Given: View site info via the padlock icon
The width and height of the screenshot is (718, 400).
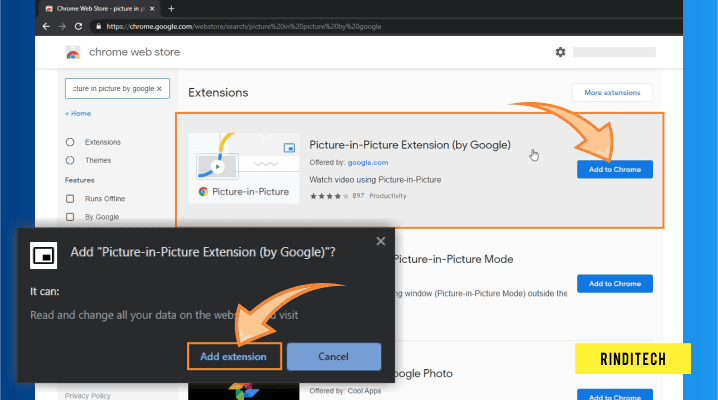Looking at the screenshot, I should click(98, 27).
